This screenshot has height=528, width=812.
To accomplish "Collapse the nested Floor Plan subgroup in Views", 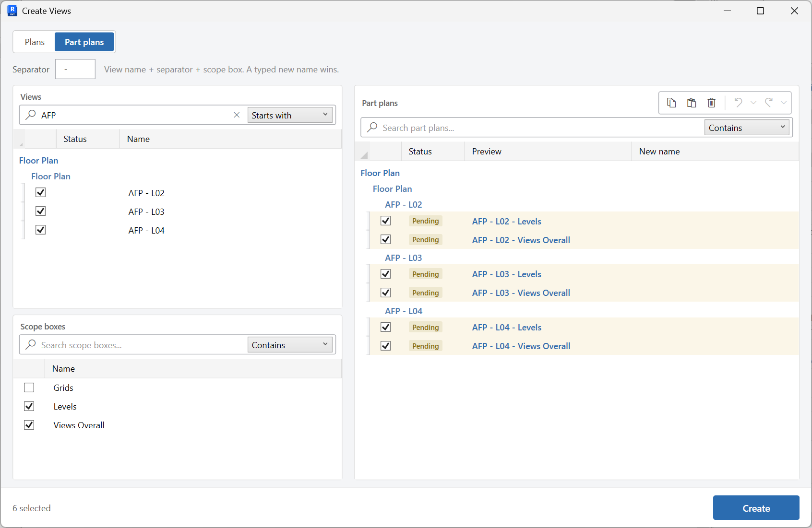I will coord(51,176).
